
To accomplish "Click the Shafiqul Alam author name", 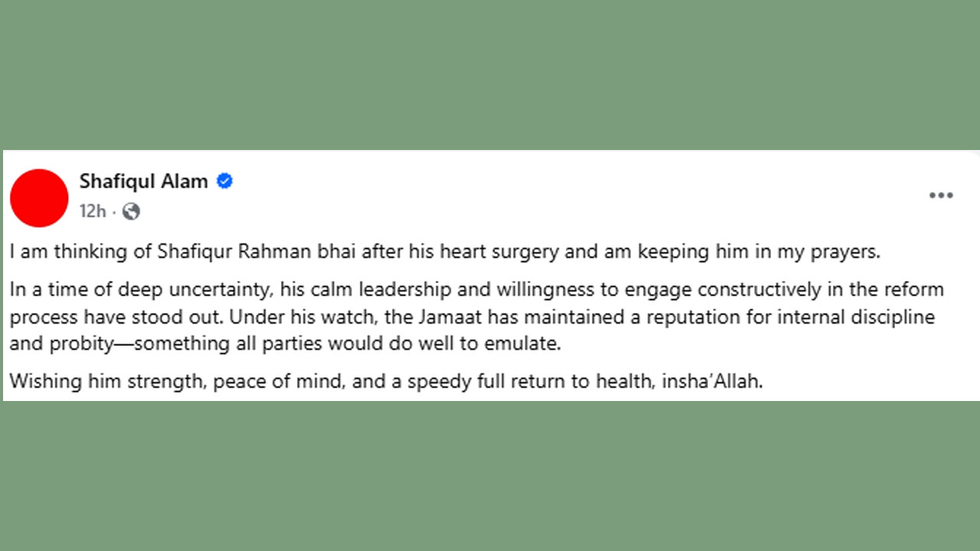I will (144, 181).
